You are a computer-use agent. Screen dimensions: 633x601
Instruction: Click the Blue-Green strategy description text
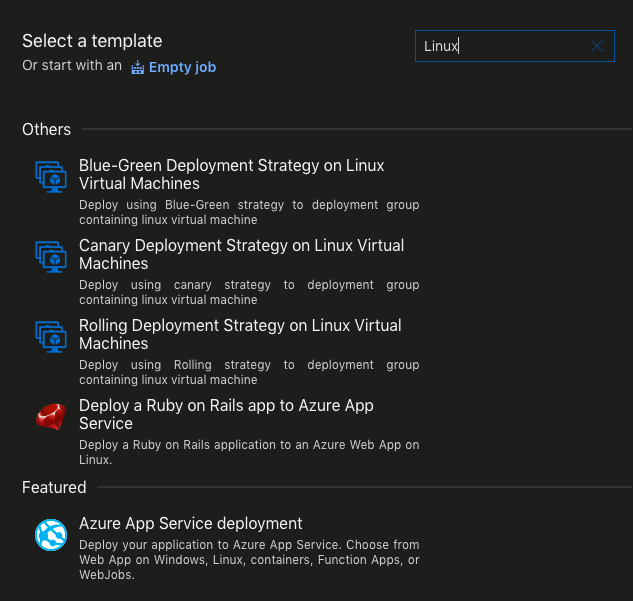click(249, 212)
